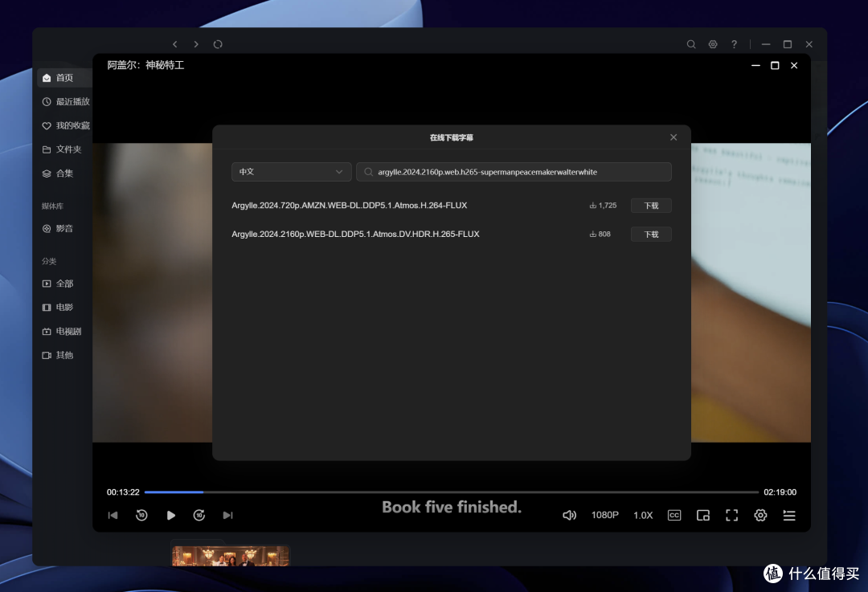The height and width of the screenshot is (592, 868).
Task: Click the subtitle search input field
Action: [514, 172]
